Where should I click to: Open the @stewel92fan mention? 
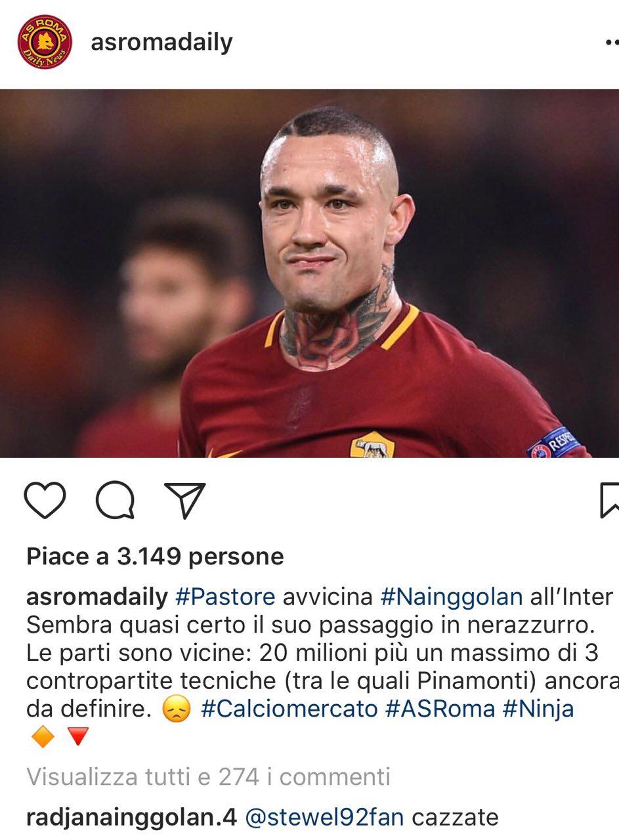(x=325, y=818)
